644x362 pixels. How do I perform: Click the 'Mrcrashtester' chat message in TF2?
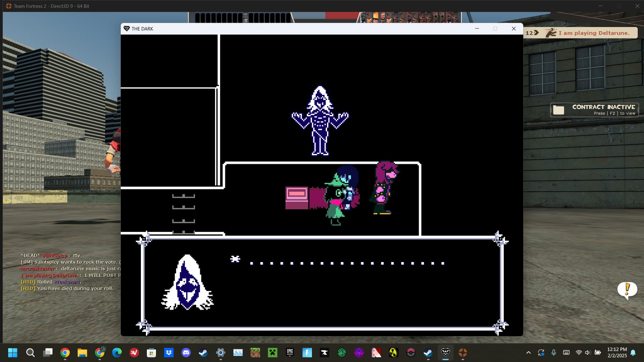(70, 269)
